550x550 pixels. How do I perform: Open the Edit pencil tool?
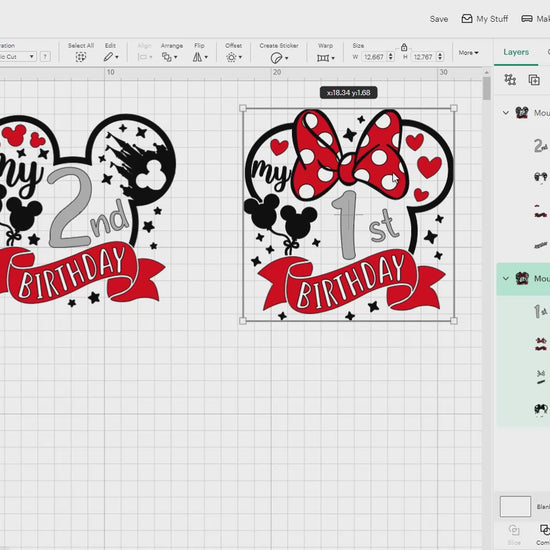pos(108,57)
